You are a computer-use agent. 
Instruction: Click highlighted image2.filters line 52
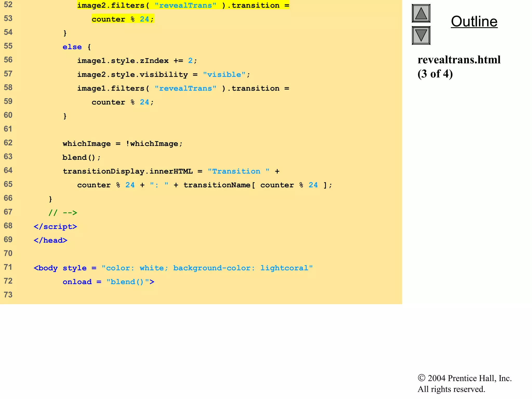183,5
